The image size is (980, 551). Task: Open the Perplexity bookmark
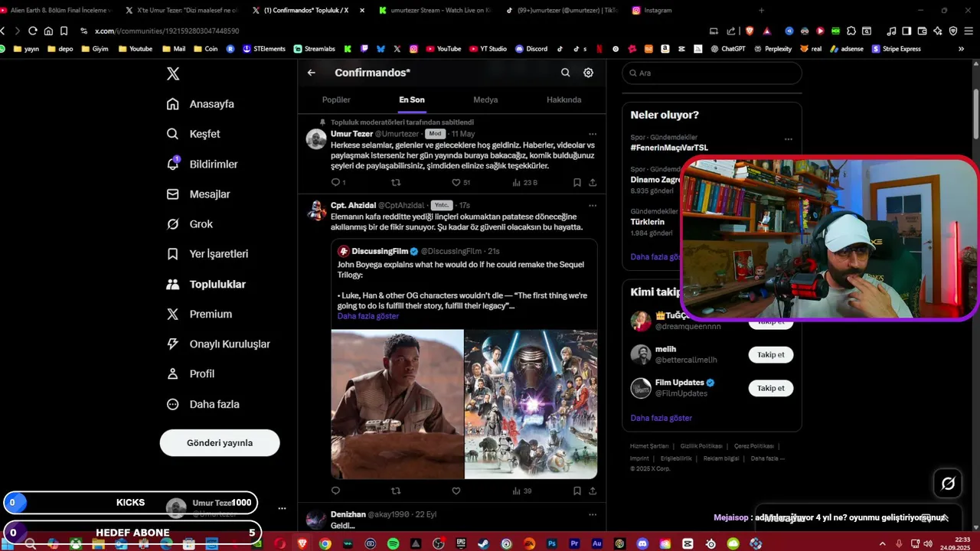(773, 49)
